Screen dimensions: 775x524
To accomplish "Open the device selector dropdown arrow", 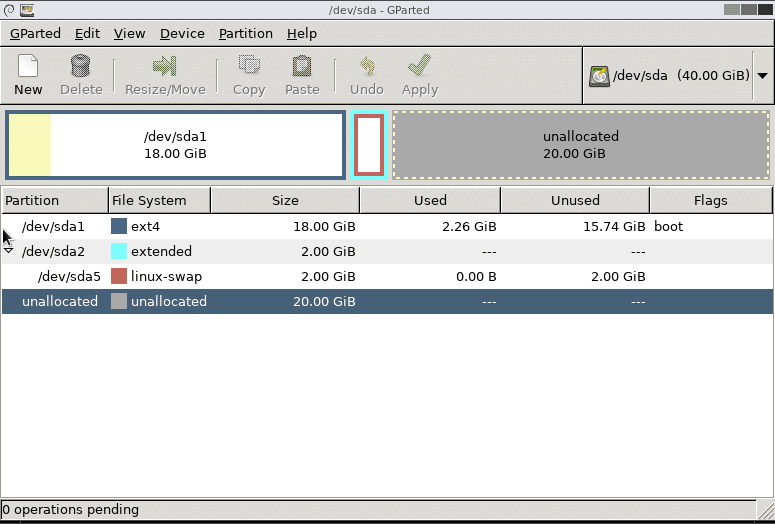I will point(762,76).
